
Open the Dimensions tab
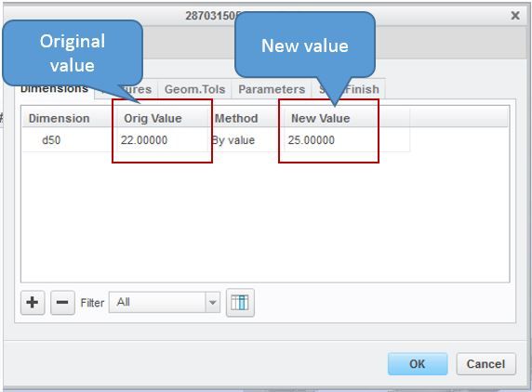tap(54, 90)
